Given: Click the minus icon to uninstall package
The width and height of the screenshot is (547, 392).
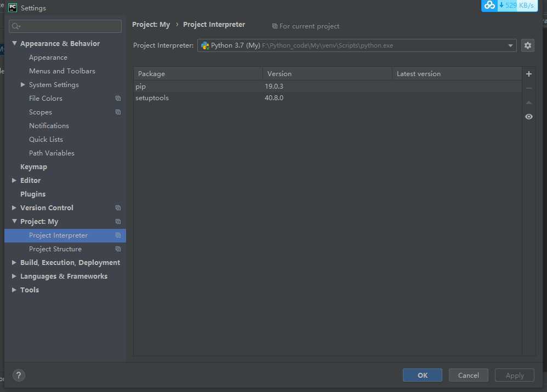Looking at the screenshot, I should click(x=529, y=88).
